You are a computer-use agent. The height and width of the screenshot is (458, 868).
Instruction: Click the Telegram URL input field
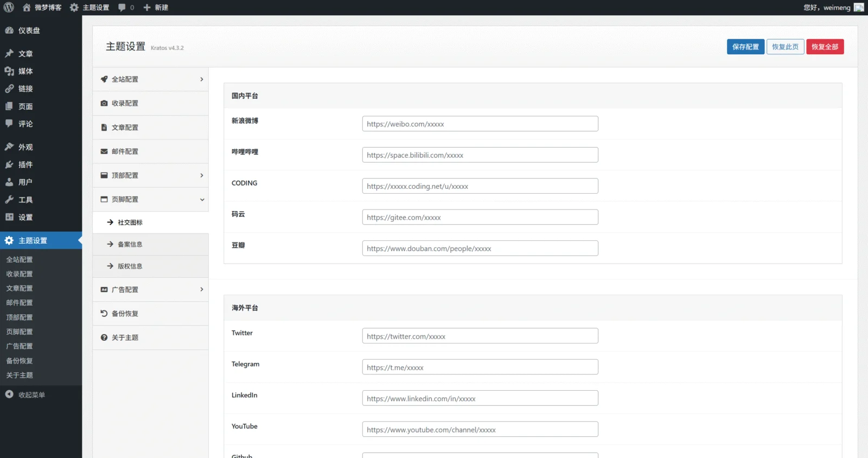tap(480, 367)
